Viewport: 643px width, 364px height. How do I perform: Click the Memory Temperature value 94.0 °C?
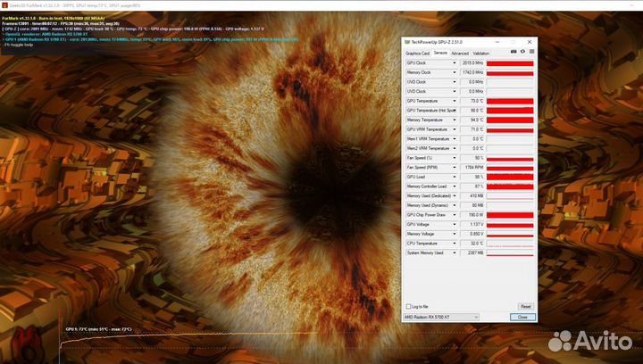click(x=472, y=120)
